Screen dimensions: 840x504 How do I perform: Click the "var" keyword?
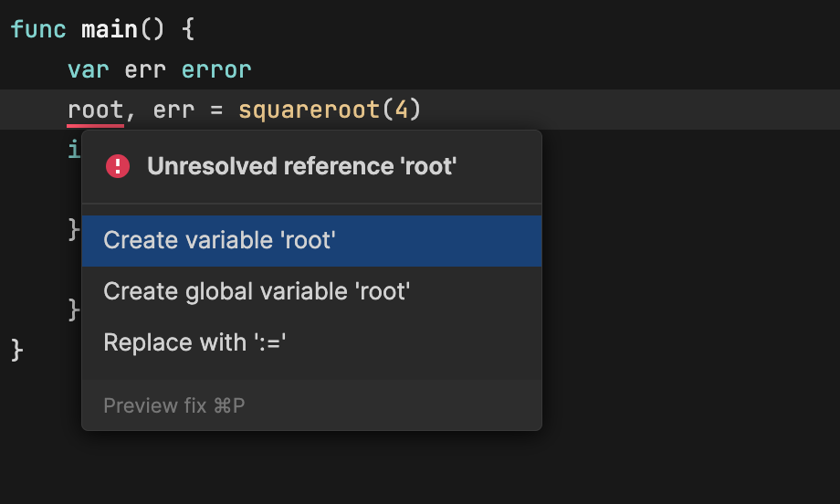[x=89, y=70]
